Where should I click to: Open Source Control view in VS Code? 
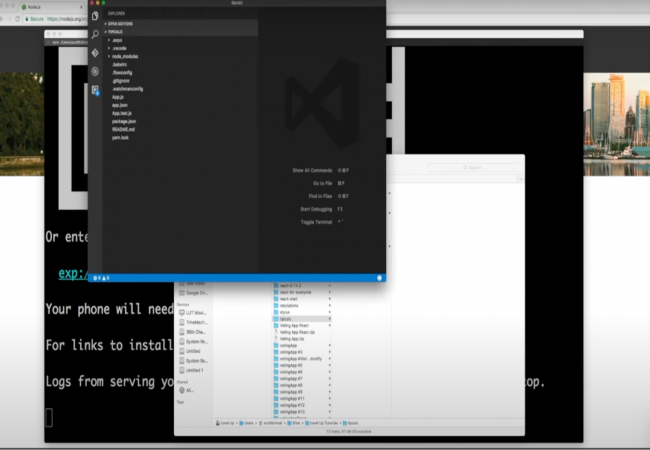tap(95, 53)
